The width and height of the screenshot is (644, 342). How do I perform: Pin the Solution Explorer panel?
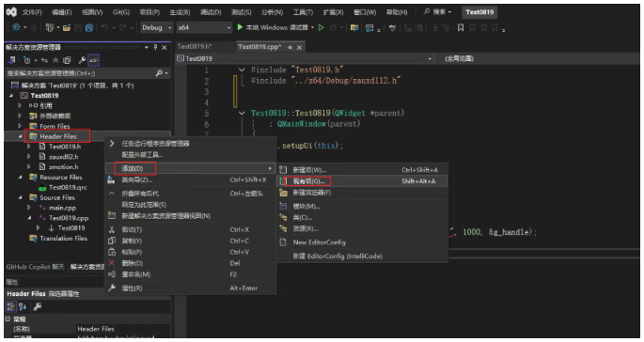[x=155, y=47]
